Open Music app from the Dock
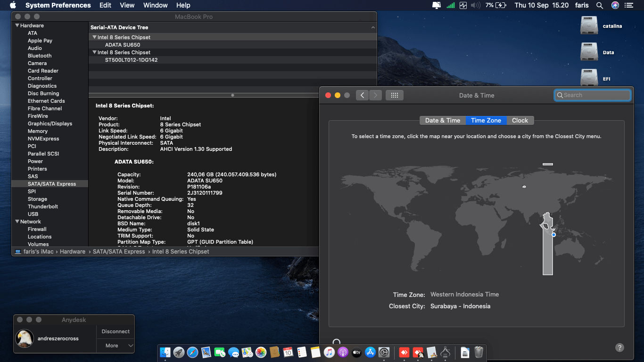This screenshot has height=362, width=644. [329, 352]
